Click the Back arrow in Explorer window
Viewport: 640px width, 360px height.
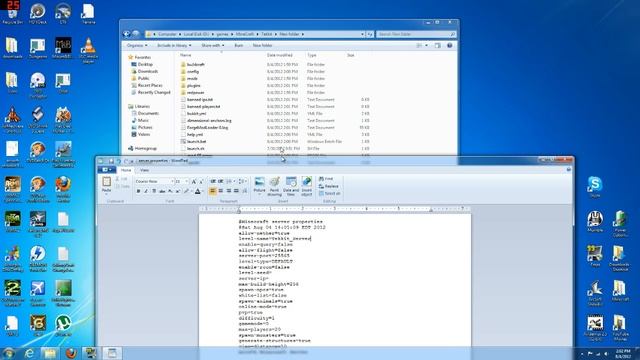pos(127,34)
